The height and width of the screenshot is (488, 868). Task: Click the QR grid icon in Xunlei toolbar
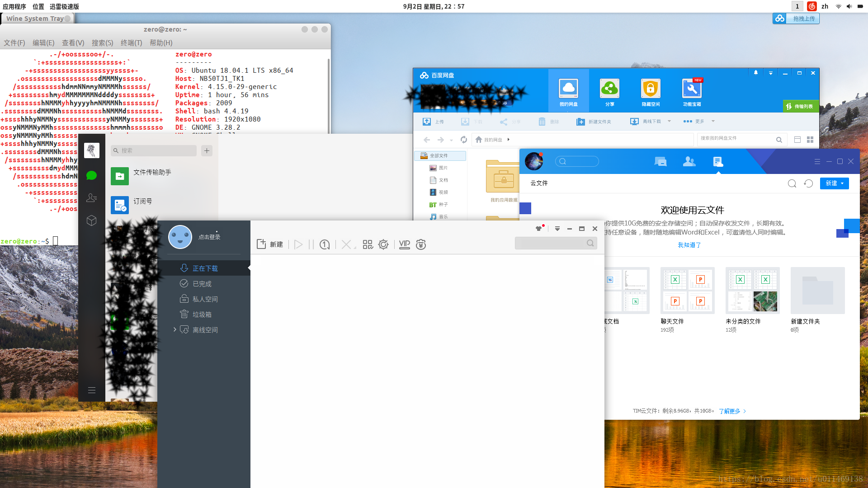(x=368, y=244)
